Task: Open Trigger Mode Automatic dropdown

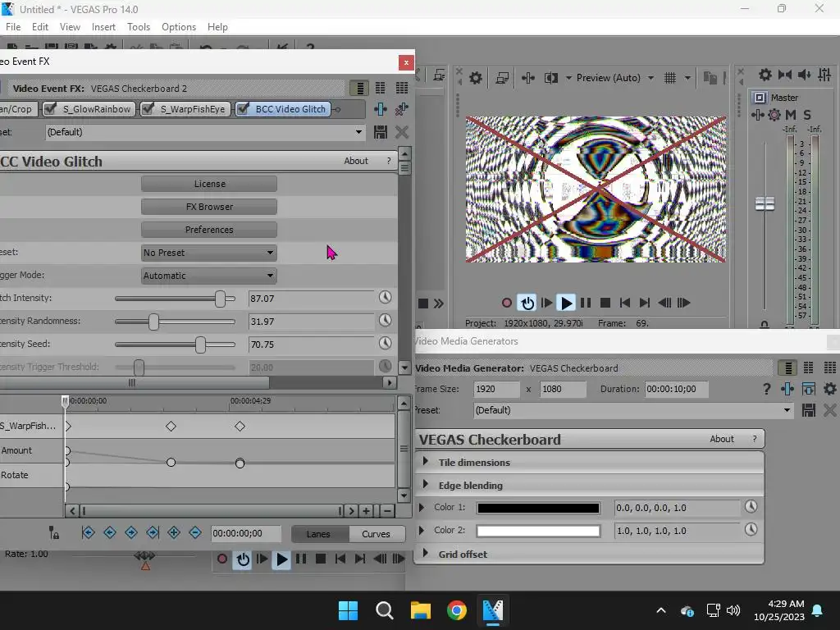Action: click(x=209, y=276)
